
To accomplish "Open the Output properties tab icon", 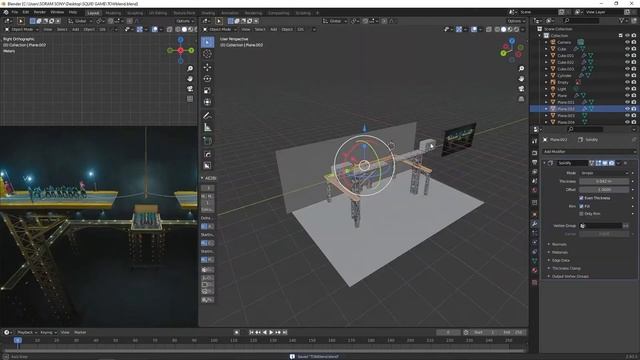I will [x=535, y=162].
